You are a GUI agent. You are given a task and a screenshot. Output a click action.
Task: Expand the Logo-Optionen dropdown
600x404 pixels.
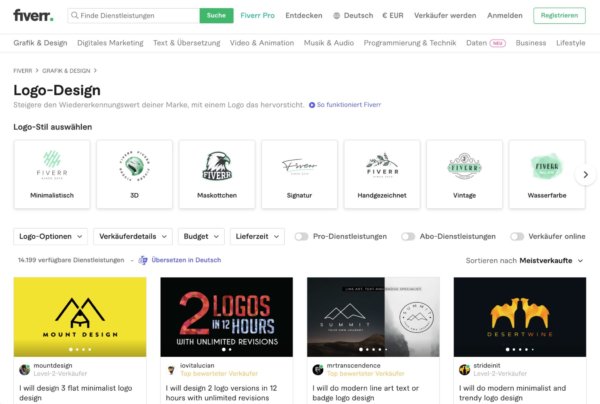tap(51, 237)
